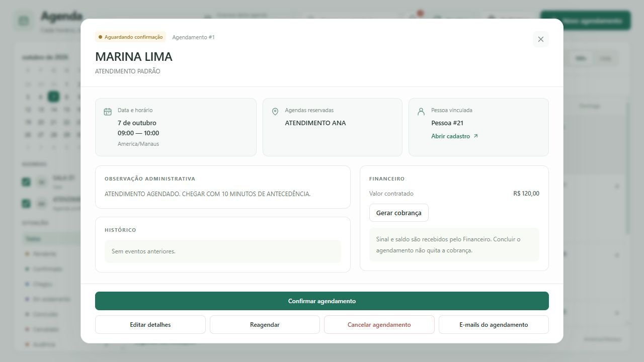The image size is (644, 362).
Task: Click the MARINA LIMA heading
Action: pyautogui.click(x=134, y=57)
